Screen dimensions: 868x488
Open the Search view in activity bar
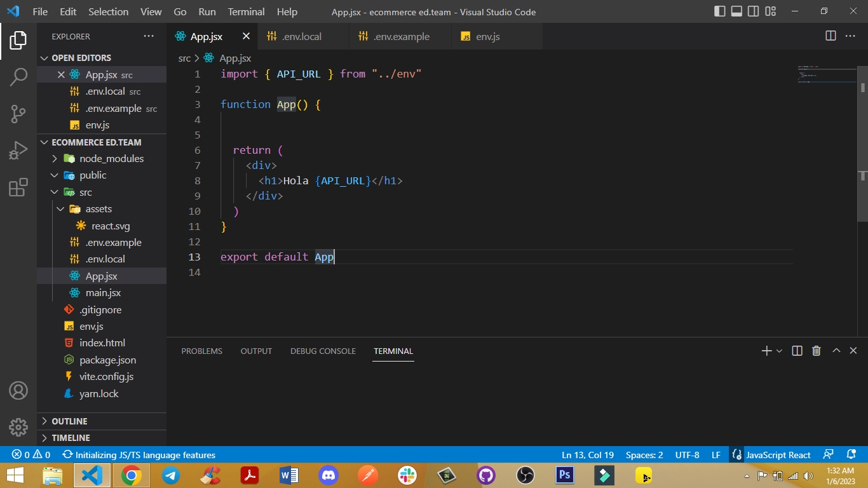click(x=18, y=78)
